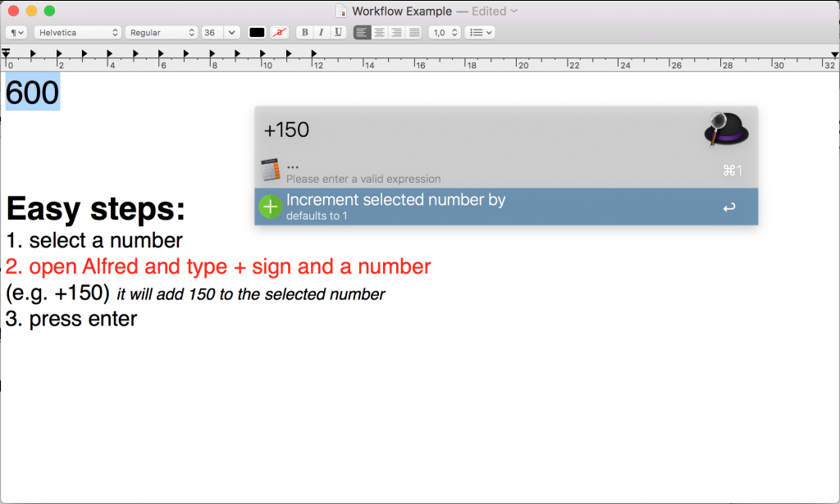Viewport: 840px width, 504px height.
Task: Toggle italic formatting button
Action: pyautogui.click(x=321, y=33)
